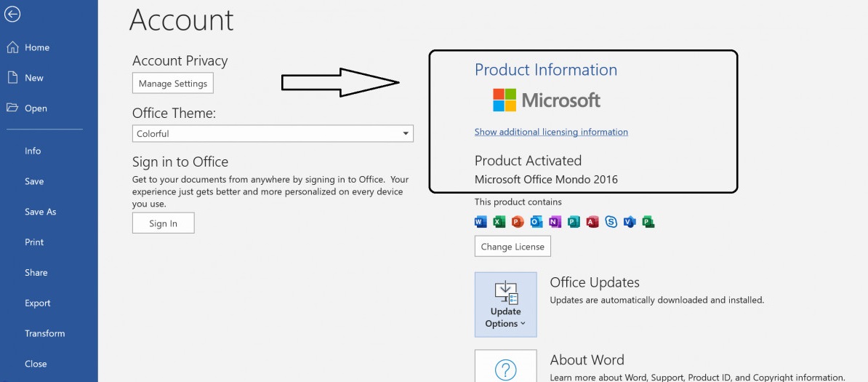Click the Access app icon
868x382 pixels.
[592, 222]
